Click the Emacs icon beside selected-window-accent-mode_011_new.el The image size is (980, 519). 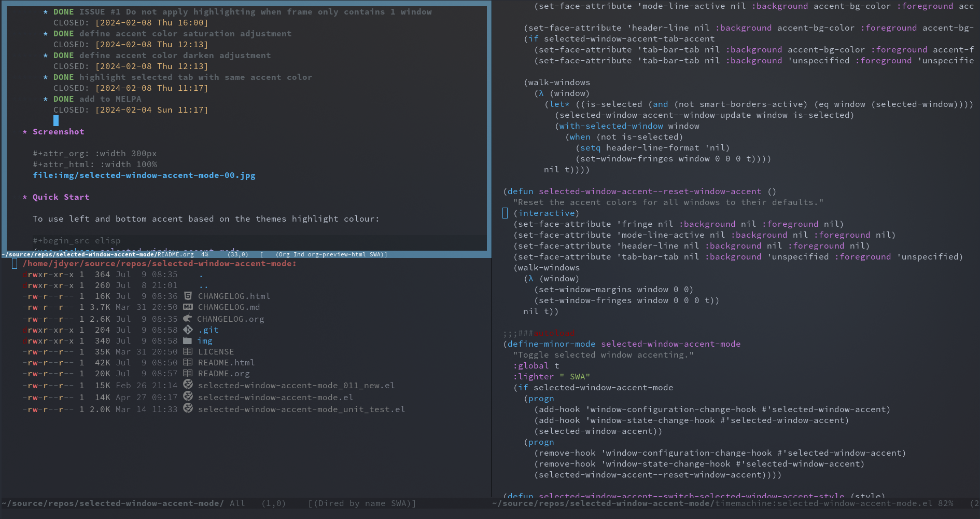188,384
